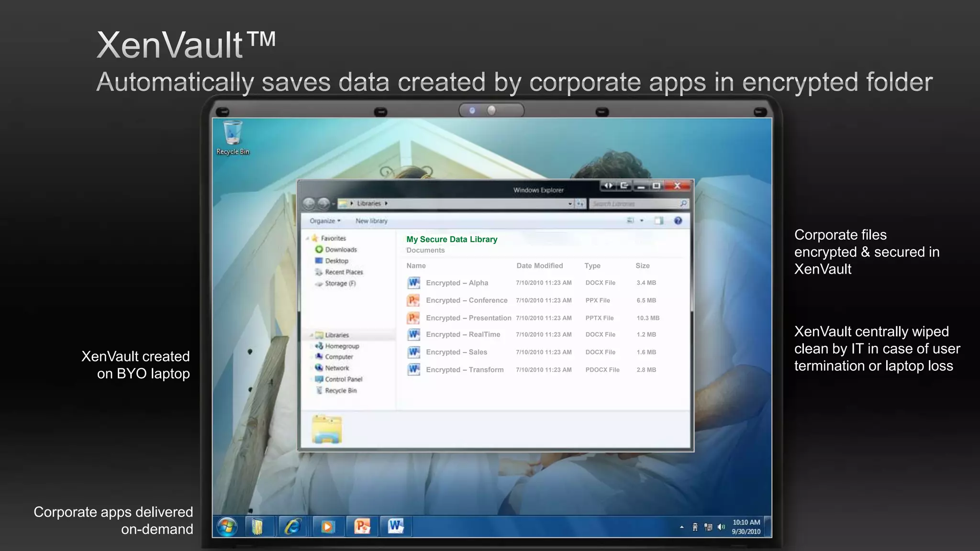
Task: Open Encrypted – Conference PowerPoint file
Action: [466, 300]
